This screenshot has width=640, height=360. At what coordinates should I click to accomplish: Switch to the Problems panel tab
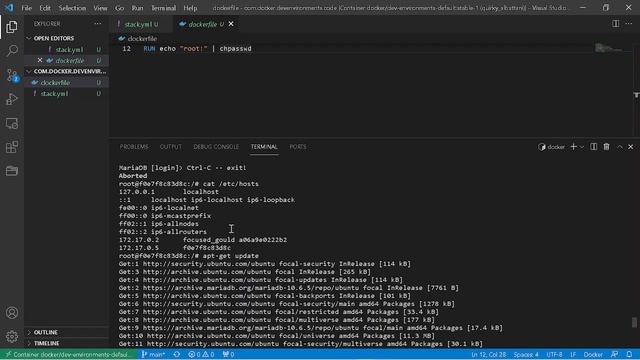pos(134,147)
